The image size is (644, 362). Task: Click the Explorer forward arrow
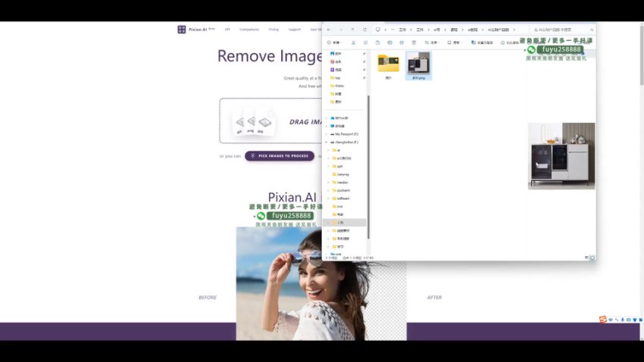point(340,30)
